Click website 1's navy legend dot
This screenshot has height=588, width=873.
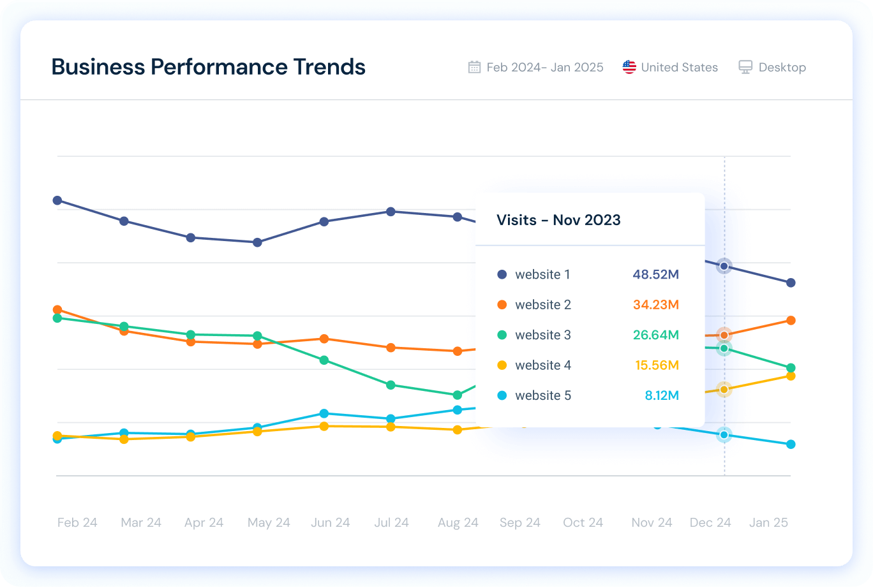tap(502, 274)
